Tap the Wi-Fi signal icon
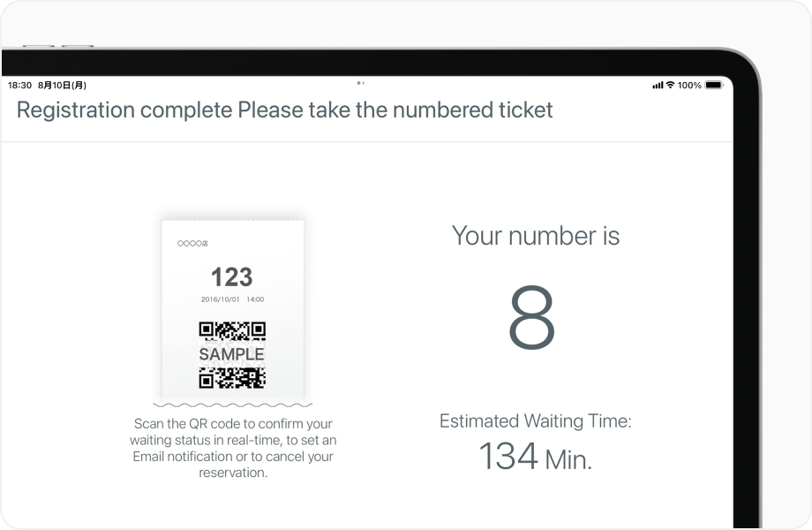The image size is (812, 530). (x=670, y=85)
